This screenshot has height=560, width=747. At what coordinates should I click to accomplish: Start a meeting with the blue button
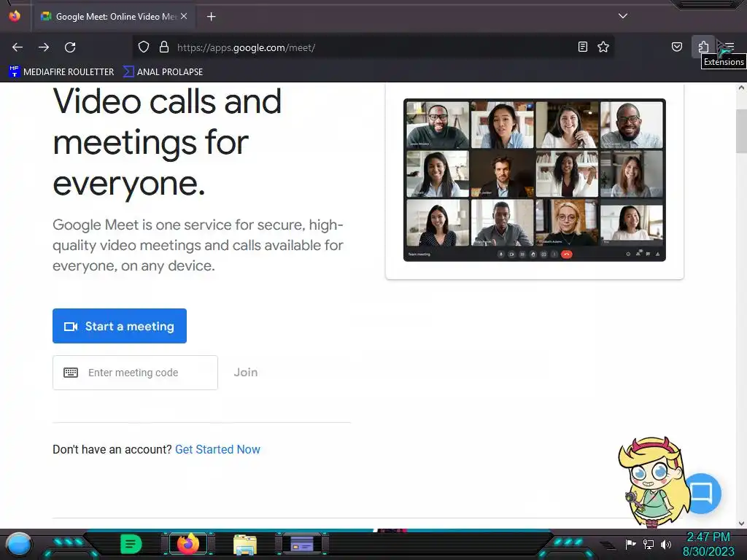(x=120, y=326)
